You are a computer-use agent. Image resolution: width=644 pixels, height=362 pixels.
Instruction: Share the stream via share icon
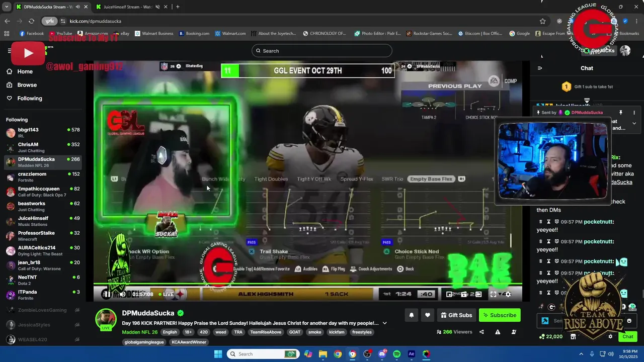(481, 332)
